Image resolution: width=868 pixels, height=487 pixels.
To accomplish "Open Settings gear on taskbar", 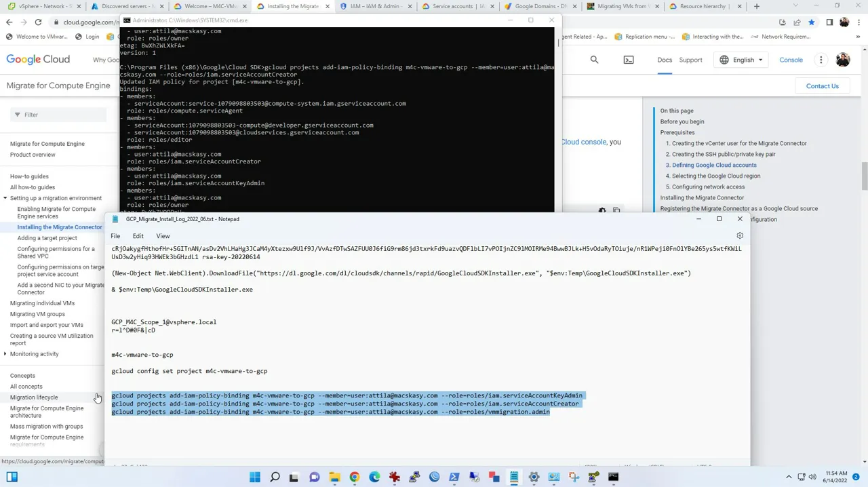I will coord(534,477).
